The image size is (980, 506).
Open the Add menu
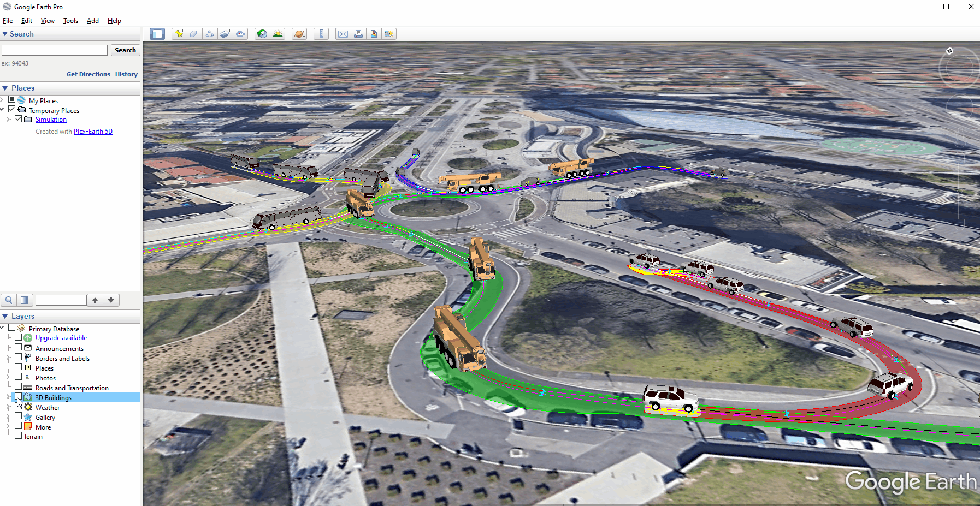[x=93, y=21]
